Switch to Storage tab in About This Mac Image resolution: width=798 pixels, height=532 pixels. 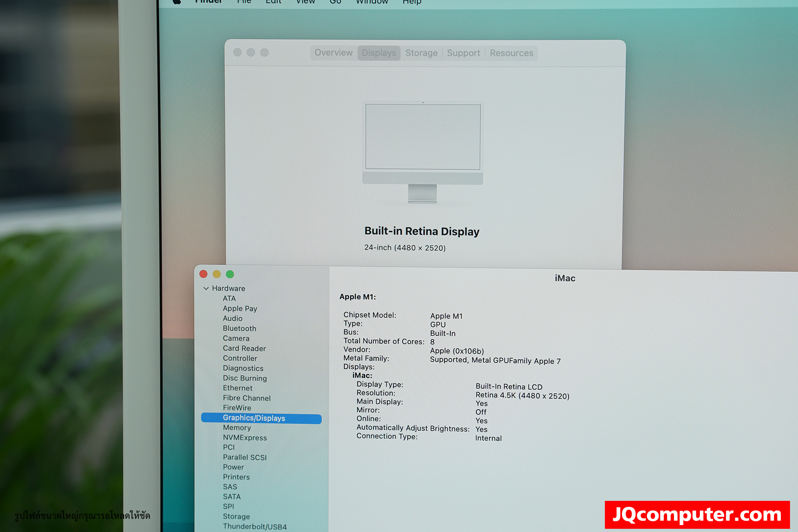click(421, 53)
